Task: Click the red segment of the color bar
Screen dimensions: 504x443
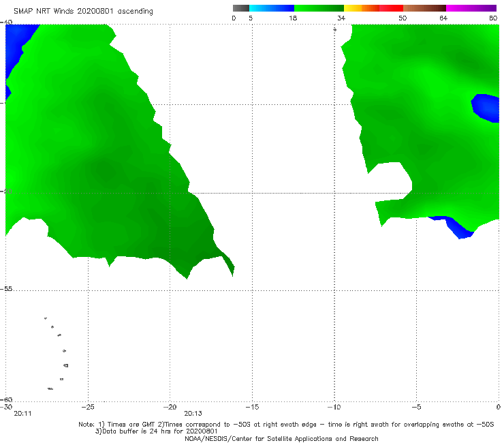Action: point(391,8)
